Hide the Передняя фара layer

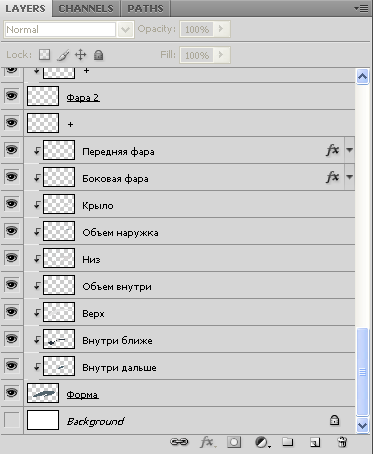coord(12,150)
